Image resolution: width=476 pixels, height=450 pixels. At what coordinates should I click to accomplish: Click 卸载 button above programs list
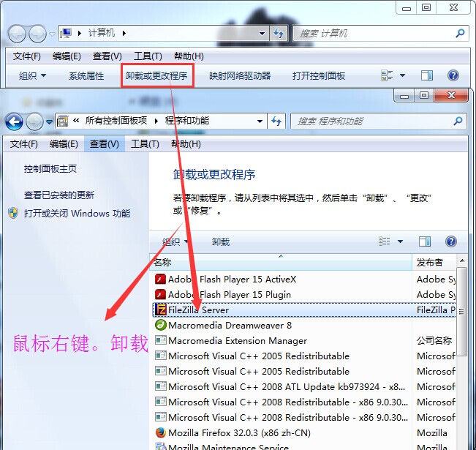coord(221,242)
